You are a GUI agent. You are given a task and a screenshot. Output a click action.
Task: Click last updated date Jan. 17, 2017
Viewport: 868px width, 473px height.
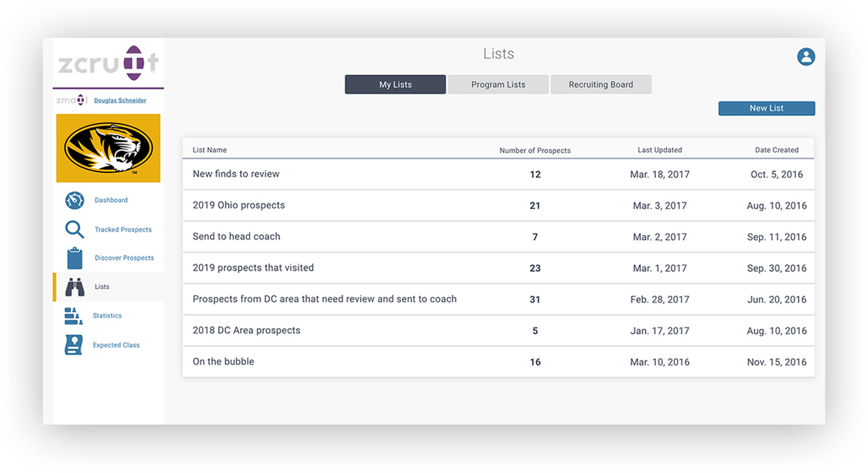pos(660,331)
